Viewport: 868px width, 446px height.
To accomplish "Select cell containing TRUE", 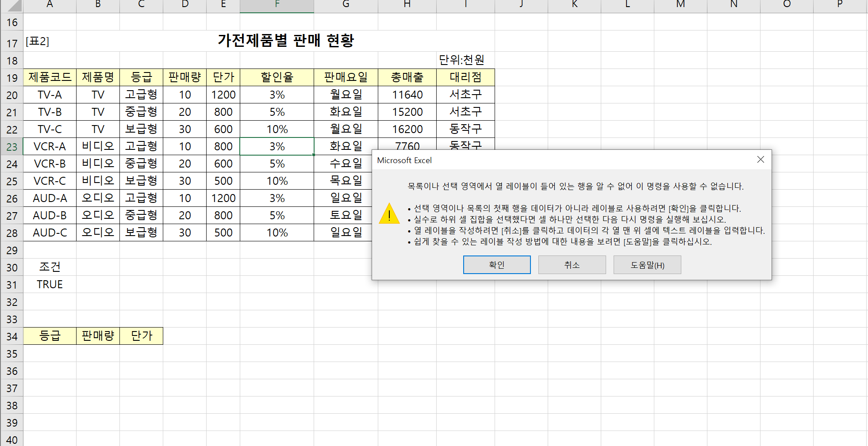I will click(x=50, y=284).
